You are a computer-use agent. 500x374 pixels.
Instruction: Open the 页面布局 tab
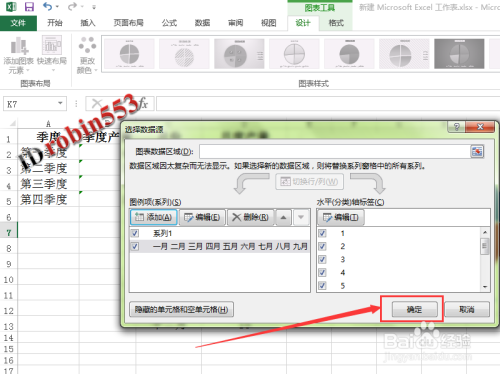tap(128, 23)
